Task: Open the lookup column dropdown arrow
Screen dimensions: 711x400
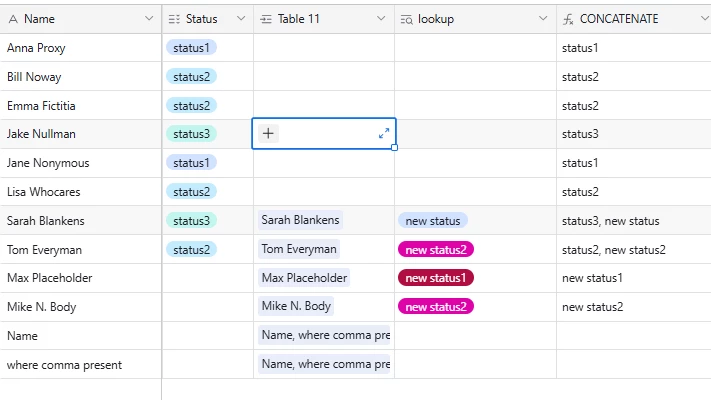Action: point(543,19)
